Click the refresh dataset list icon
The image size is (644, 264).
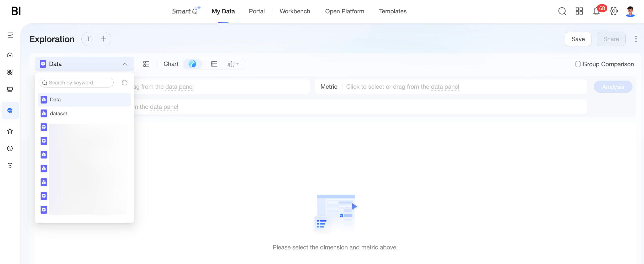(125, 83)
